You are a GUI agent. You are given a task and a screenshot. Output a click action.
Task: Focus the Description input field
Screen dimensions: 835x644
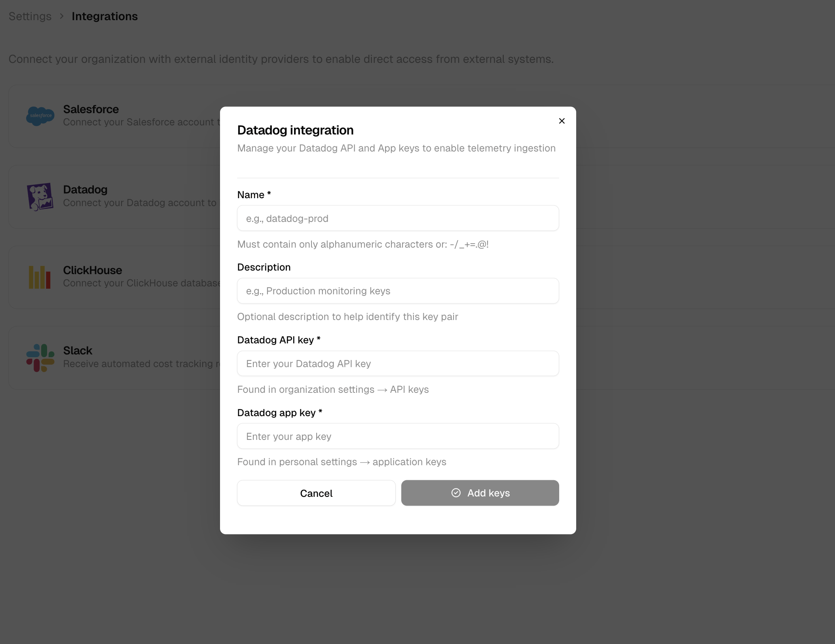[398, 291]
